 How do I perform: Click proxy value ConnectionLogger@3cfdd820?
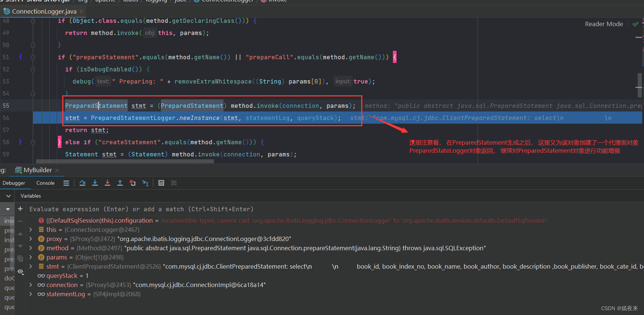point(204,239)
